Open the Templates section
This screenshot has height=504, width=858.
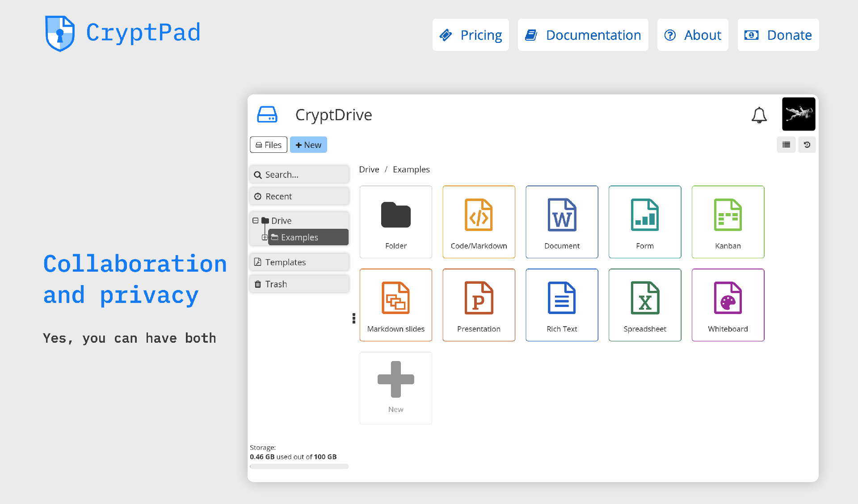(x=299, y=262)
